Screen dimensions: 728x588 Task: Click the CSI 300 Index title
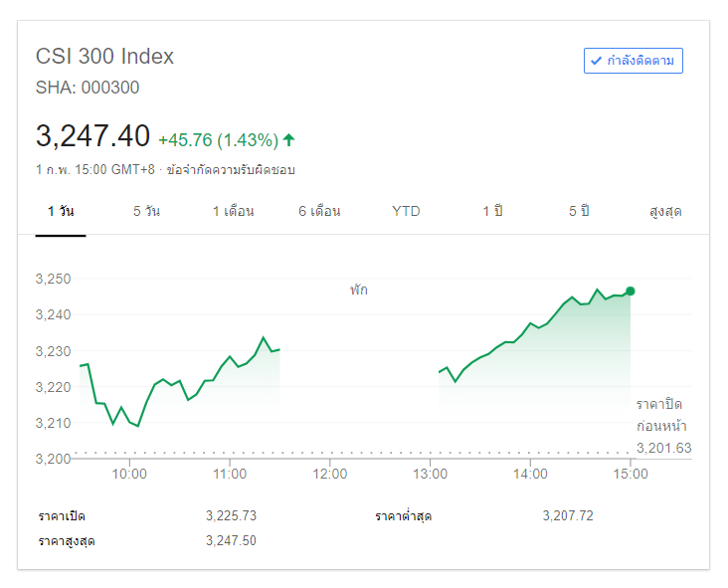tap(104, 57)
